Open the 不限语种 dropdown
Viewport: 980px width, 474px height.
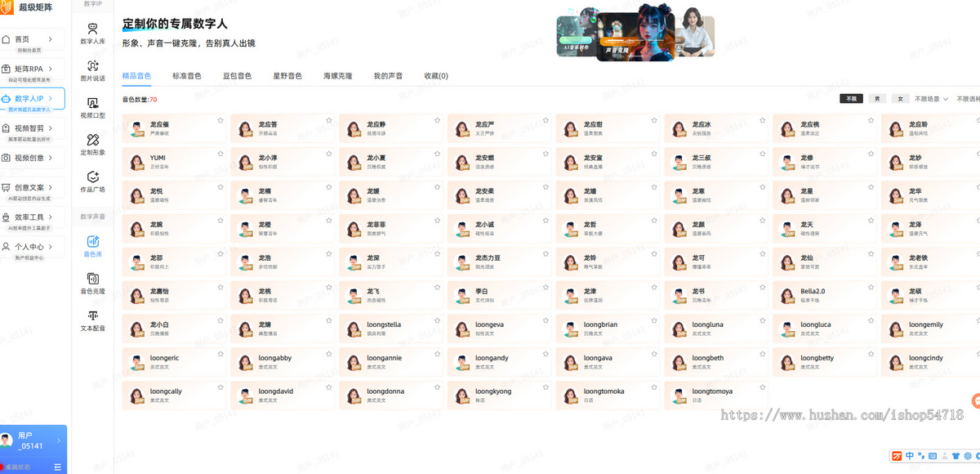(967, 99)
